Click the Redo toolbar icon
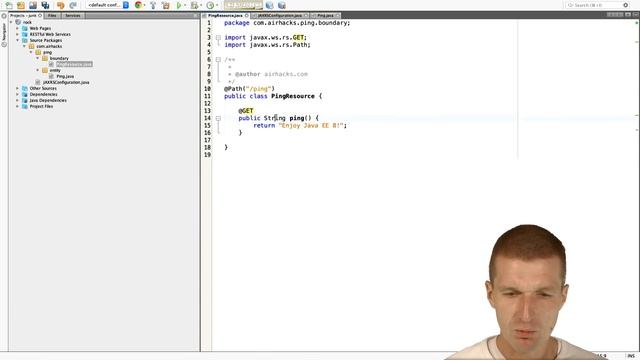640x360 pixels. click(73, 5)
